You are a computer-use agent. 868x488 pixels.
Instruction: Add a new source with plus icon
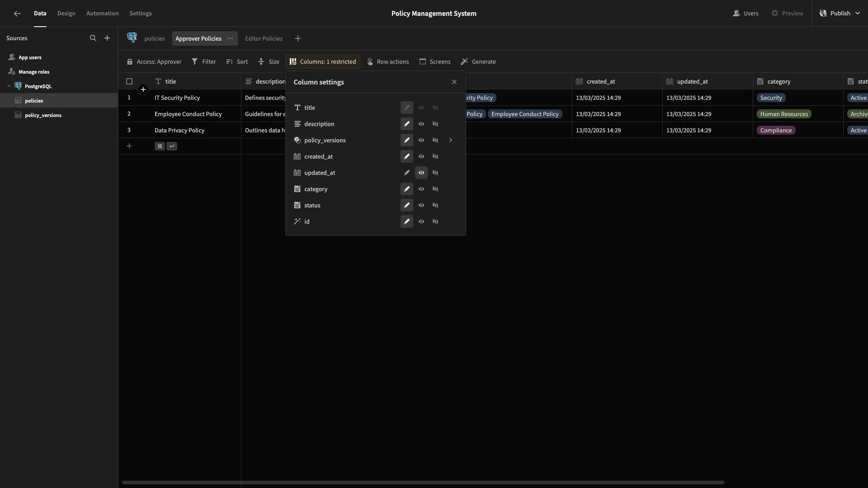click(107, 38)
